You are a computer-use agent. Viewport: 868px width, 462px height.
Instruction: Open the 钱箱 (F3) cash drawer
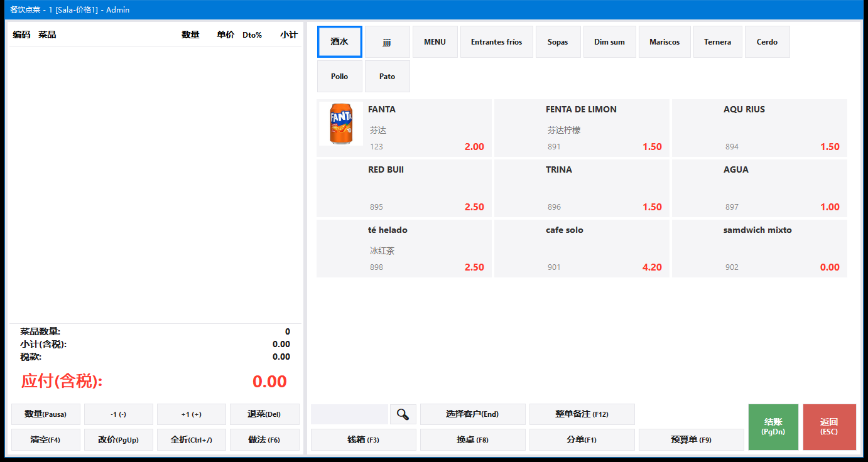tap(364, 440)
